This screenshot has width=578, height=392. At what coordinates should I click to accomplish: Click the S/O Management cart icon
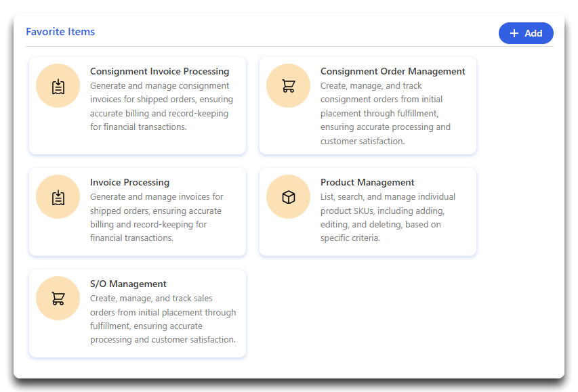click(x=58, y=299)
